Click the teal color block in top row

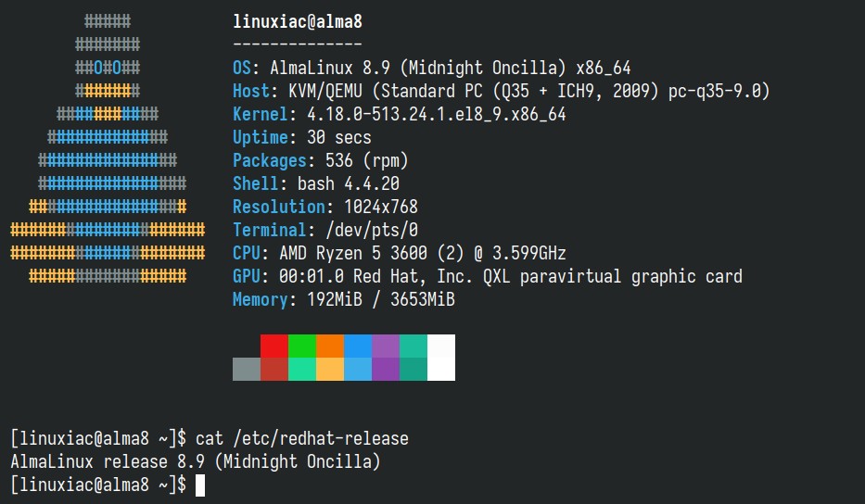pyautogui.click(x=413, y=346)
